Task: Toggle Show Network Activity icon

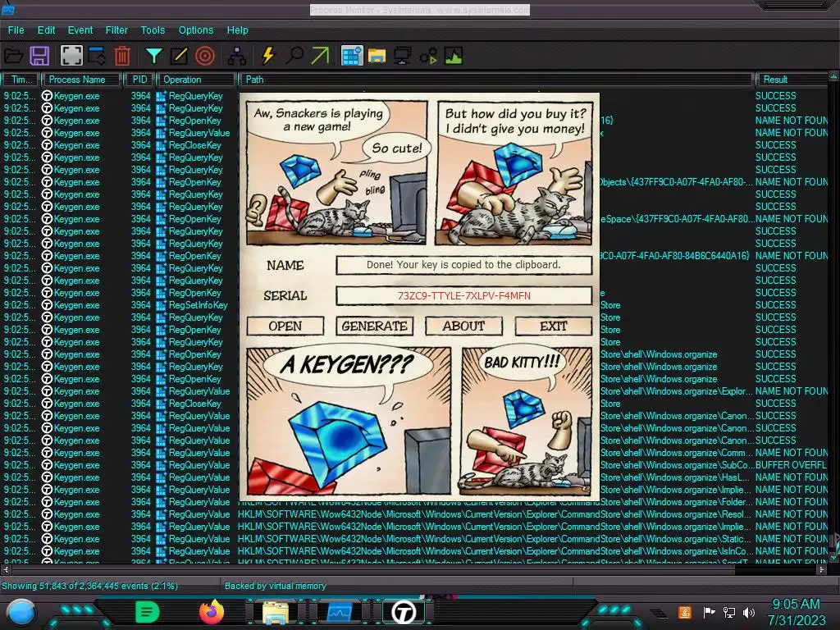Action: point(402,56)
